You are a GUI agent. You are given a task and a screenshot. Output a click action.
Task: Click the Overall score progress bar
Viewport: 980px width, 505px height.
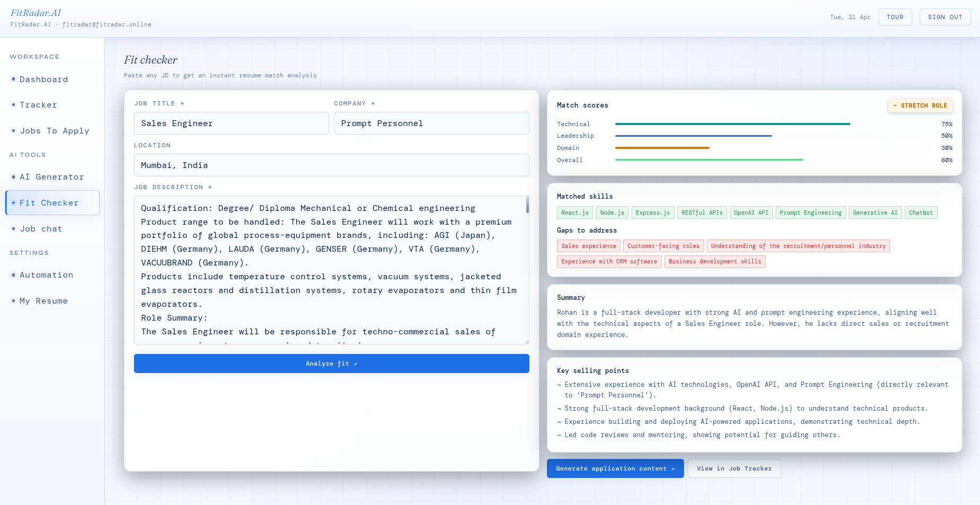[x=772, y=160]
